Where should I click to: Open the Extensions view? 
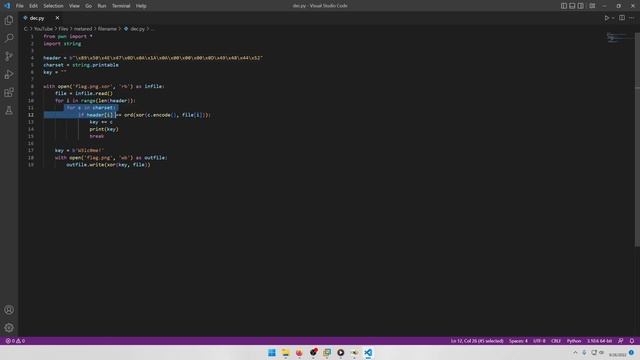click(x=9, y=92)
